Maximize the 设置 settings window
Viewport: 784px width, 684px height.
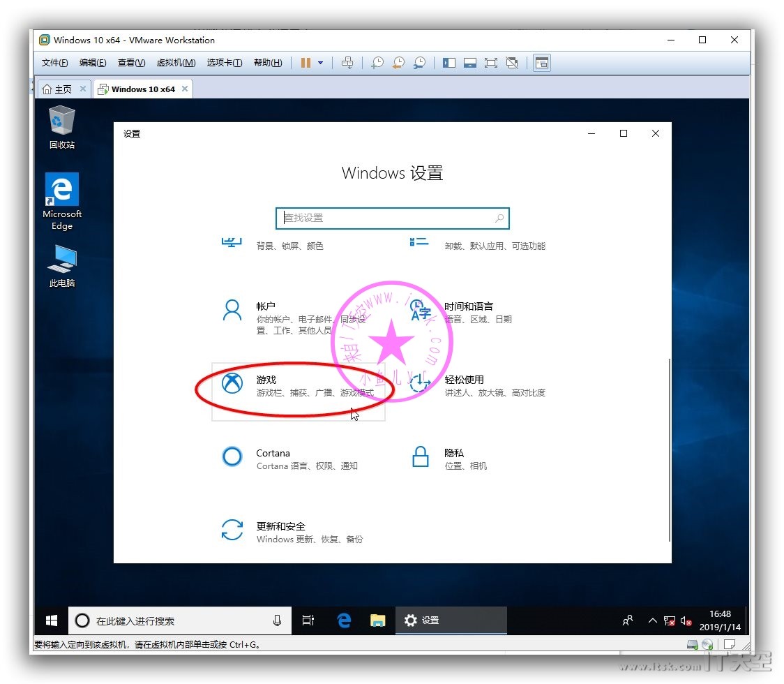pos(624,133)
